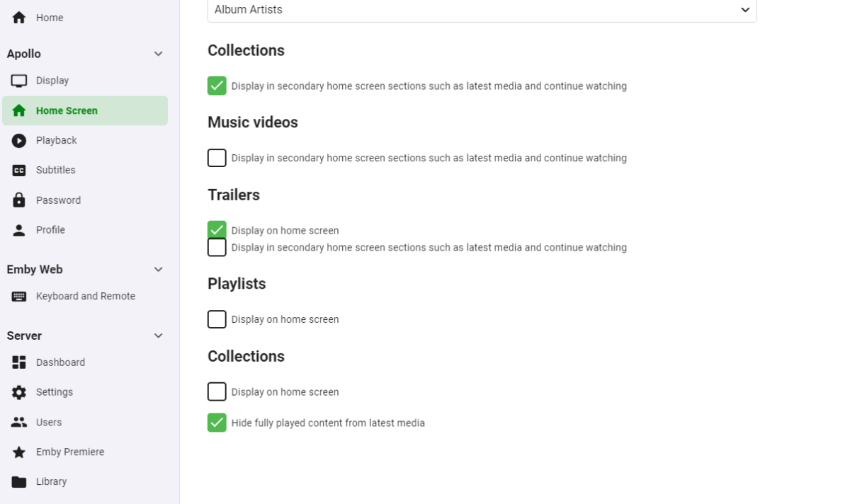
Task: Open the server Settings page
Action: [x=55, y=392]
